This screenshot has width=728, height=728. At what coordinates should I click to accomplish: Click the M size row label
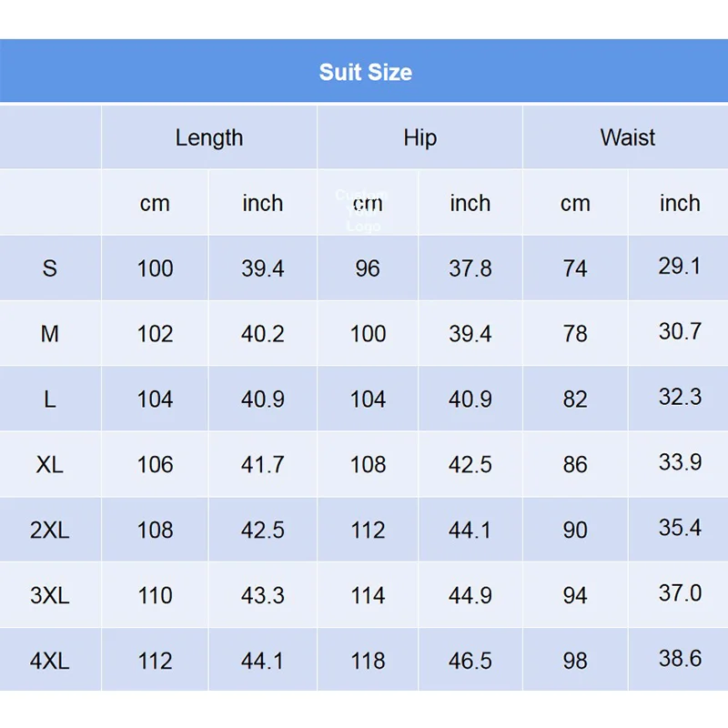(50, 333)
